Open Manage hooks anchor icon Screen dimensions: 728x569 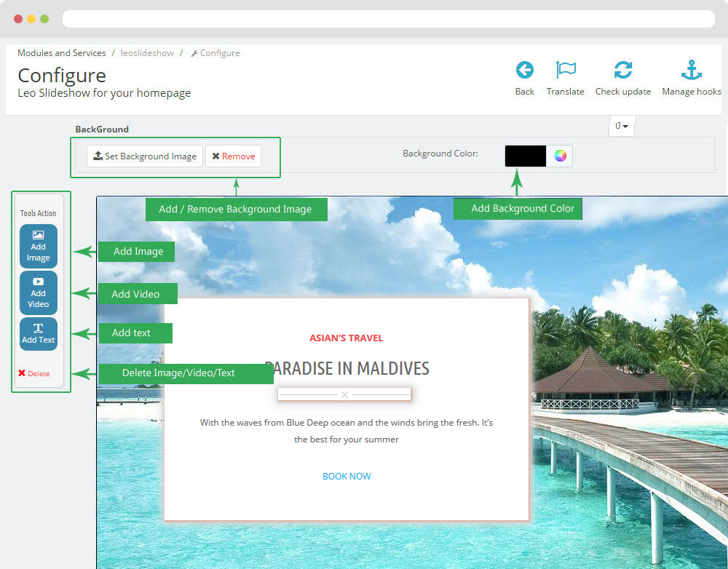[692, 71]
